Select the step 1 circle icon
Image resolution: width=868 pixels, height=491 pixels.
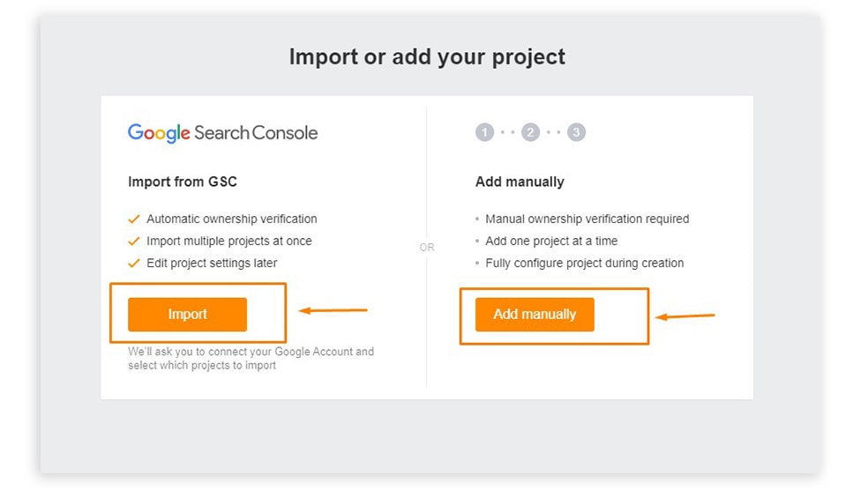coord(484,132)
